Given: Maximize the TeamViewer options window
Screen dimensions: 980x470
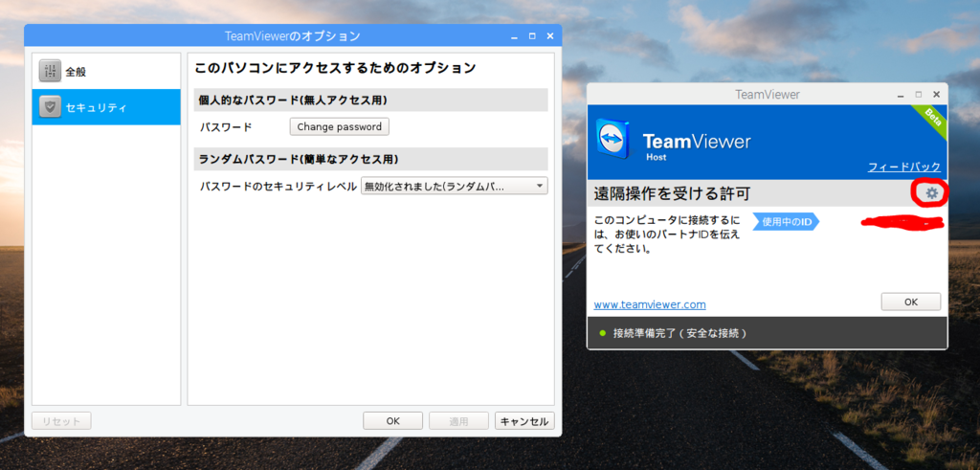Looking at the screenshot, I should (532, 37).
